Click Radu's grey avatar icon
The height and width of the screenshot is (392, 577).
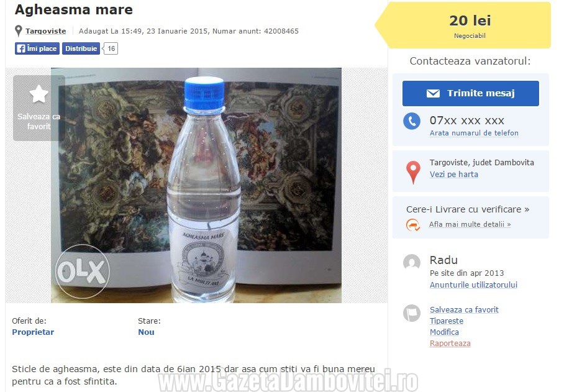point(412,262)
